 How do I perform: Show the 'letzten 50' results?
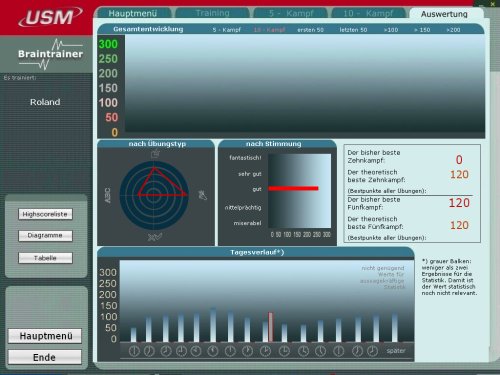(353, 30)
